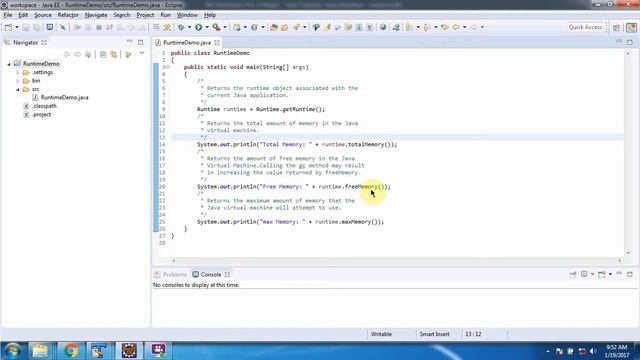Select the Console tab
The width and height of the screenshot is (640, 360).
click(x=211, y=275)
